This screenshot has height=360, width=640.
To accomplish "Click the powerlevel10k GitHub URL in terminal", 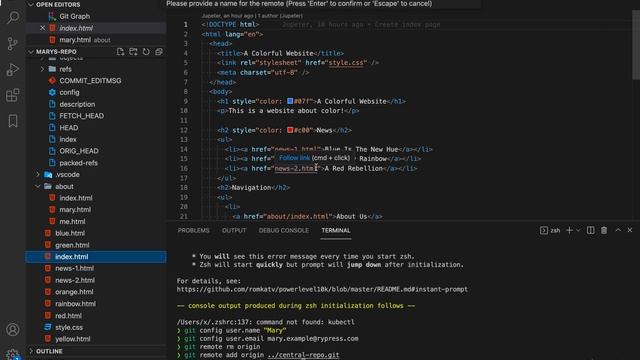I will pyautogui.click(x=322, y=289).
